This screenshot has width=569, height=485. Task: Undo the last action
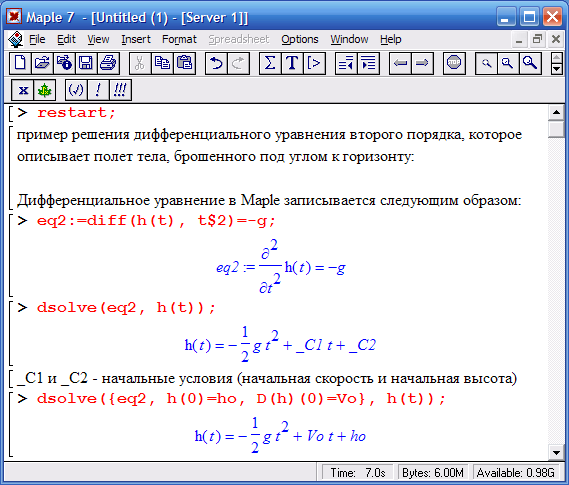pos(216,63)
